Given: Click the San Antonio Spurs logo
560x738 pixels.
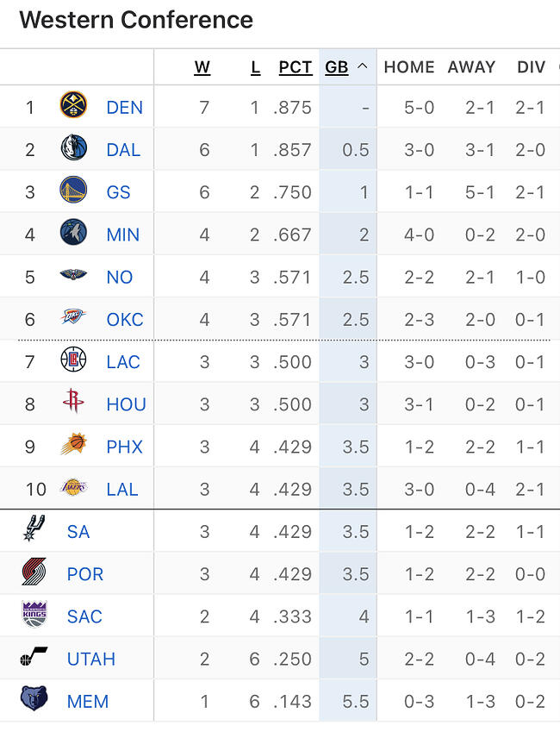Looking at the screenshot, I should (x=34, y=530).
